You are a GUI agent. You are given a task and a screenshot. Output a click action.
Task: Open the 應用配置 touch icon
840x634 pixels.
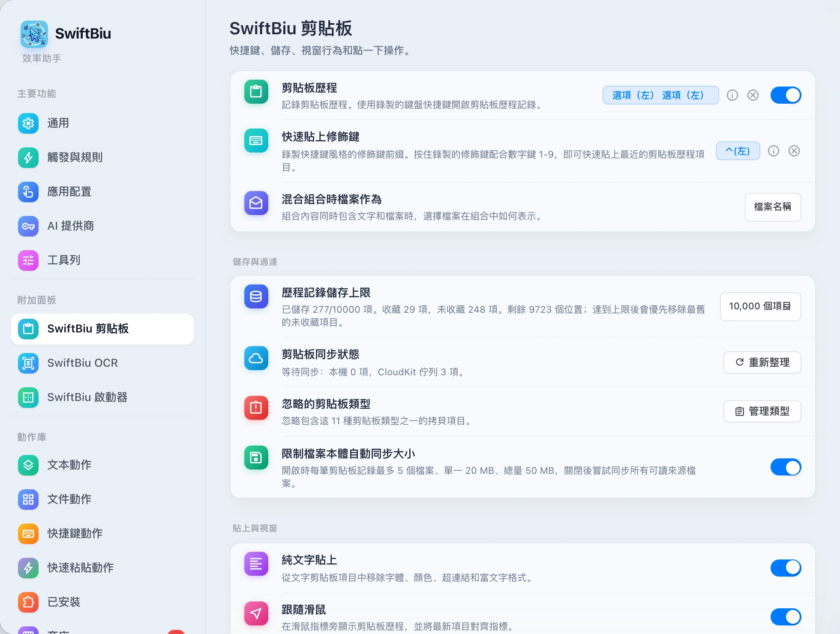click(28, 192)
